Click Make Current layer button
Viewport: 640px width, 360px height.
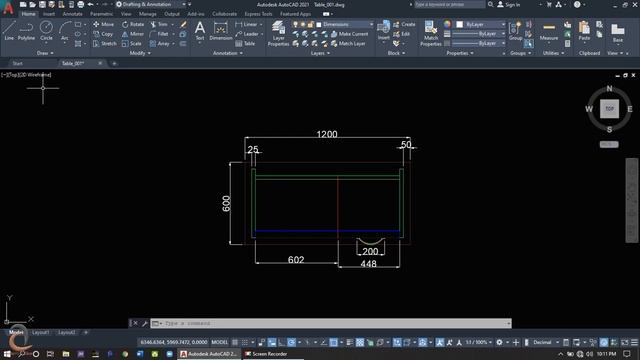click(x=349, y=34)
